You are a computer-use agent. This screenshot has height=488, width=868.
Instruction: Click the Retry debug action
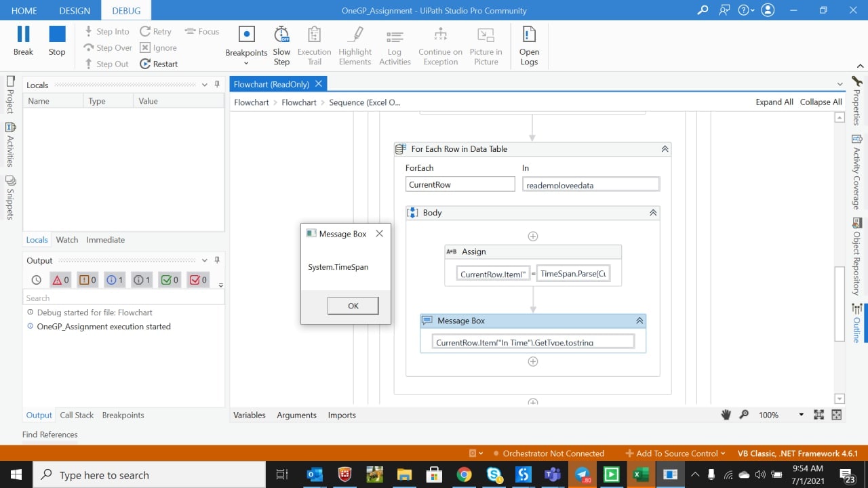(x=155, y=31)
